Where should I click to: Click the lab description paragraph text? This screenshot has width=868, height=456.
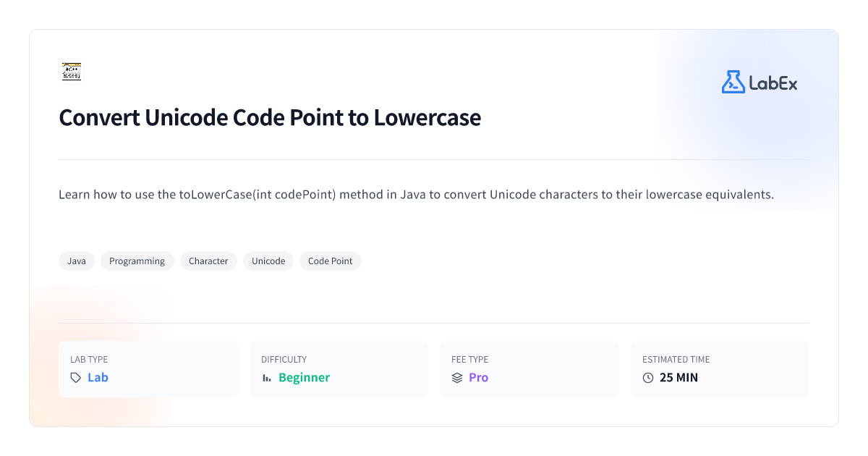pos(417,195)
